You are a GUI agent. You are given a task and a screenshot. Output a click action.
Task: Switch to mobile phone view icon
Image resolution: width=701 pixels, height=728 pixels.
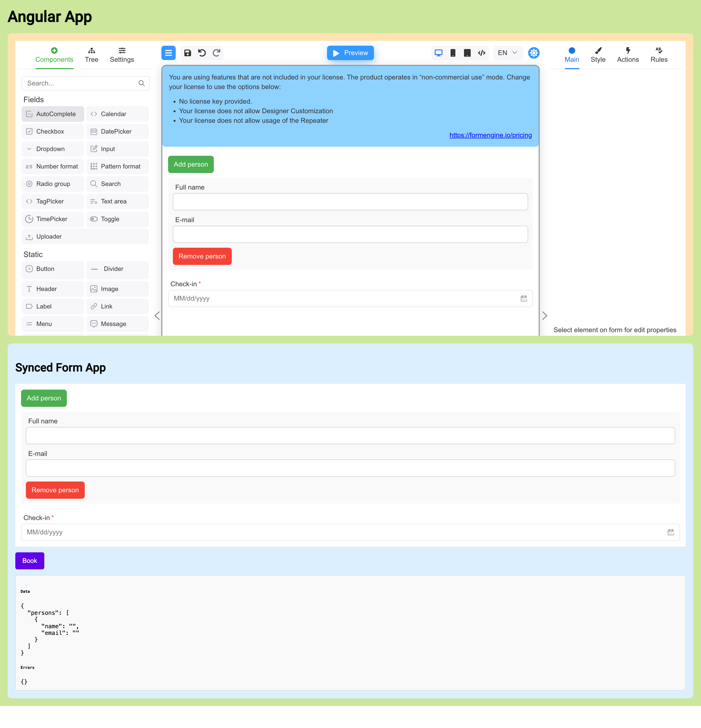click(x=453, y=53)
